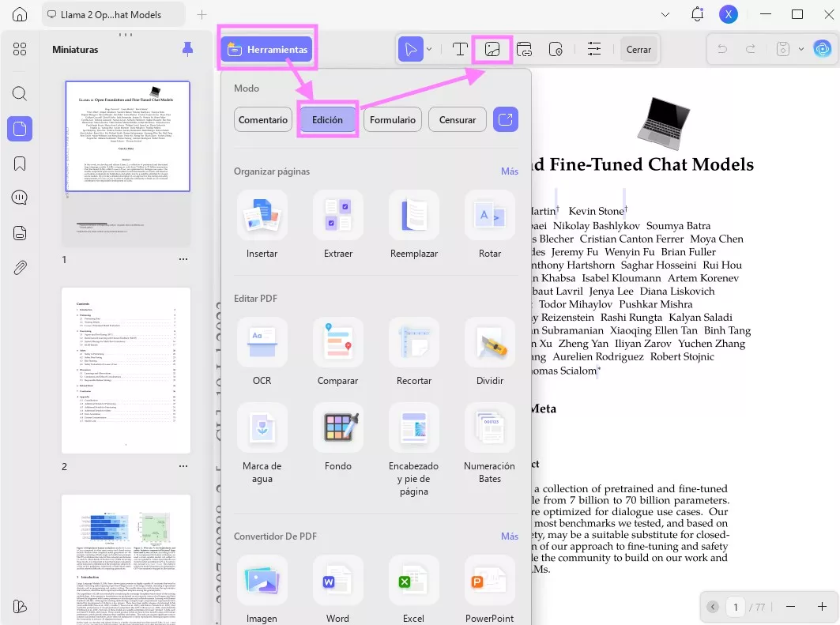Launch the Dividir tool
This screenshot has width=840, height=625.
490,352
